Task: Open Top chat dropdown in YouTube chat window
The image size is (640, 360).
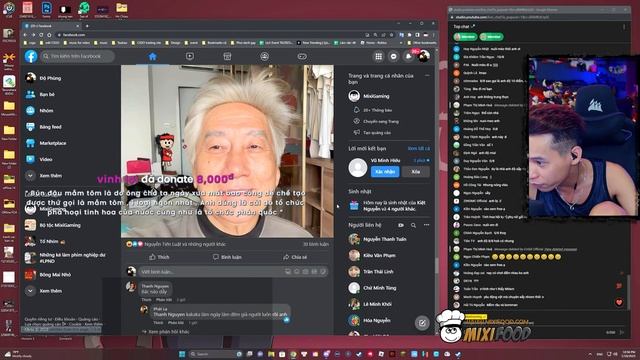Action: (x=464, y=27)
